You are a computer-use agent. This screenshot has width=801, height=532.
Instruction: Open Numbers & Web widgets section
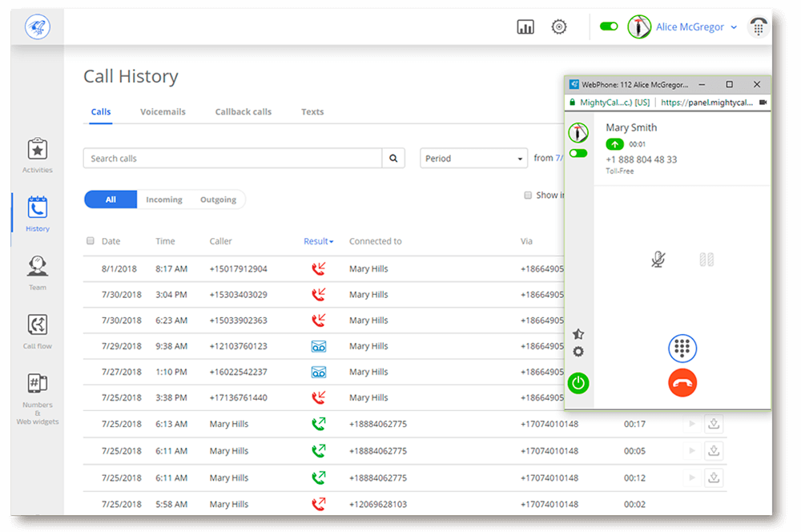37,385
